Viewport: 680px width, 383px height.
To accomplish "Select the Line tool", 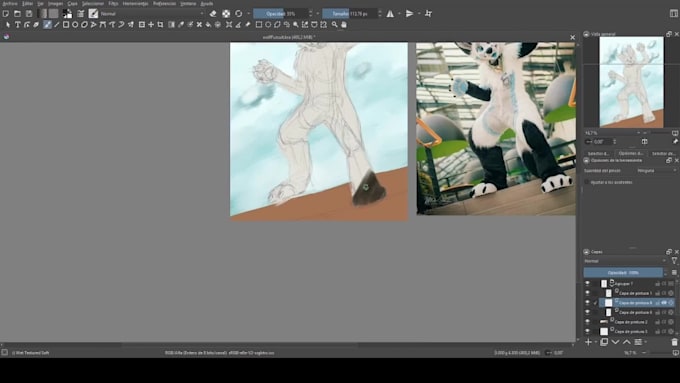I will point(56,25).
